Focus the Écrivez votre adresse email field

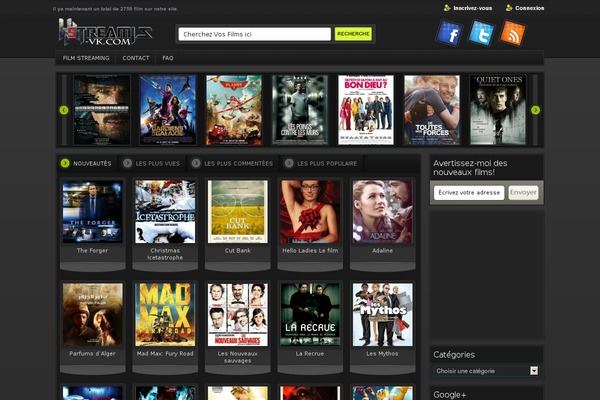469,193
